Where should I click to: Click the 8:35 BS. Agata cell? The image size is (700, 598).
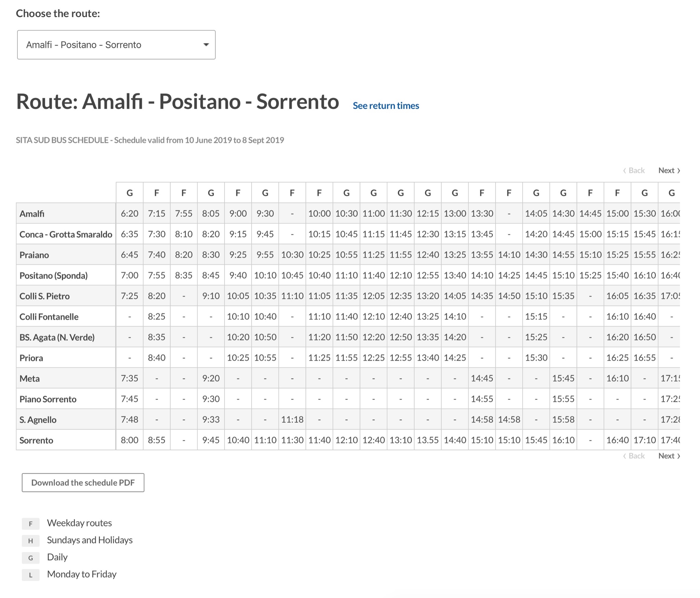pyautogui.click(x=157, y=337)
